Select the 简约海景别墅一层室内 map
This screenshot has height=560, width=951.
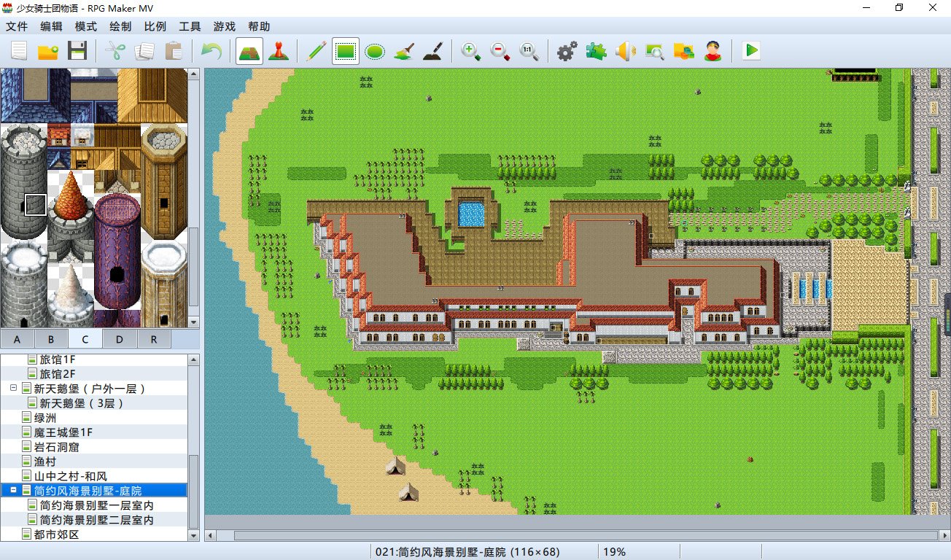pos(97,505)
